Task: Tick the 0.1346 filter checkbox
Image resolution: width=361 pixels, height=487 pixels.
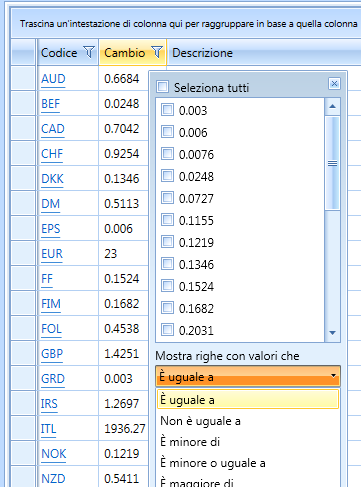Action: pyautogui.click(x=167, y=263)
